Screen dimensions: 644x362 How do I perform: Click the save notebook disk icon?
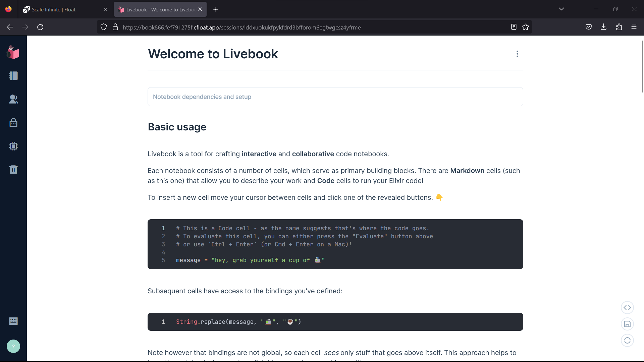[x=627, y=324]
